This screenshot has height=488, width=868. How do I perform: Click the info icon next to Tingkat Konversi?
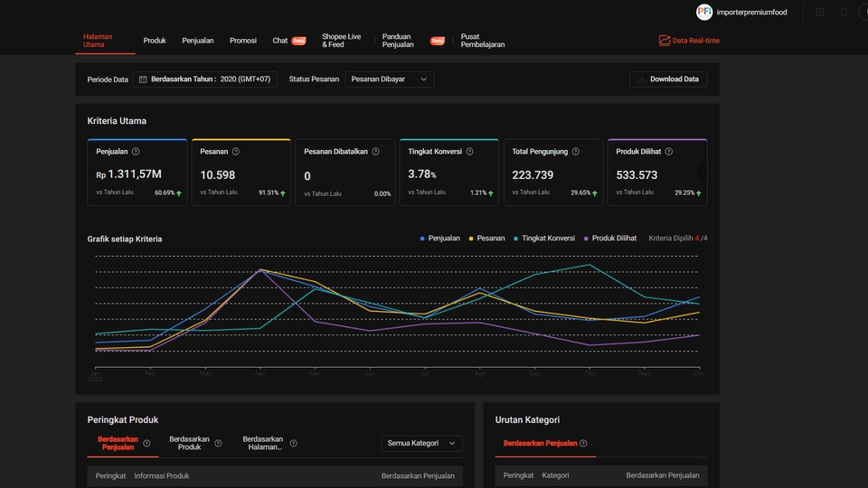469,152
